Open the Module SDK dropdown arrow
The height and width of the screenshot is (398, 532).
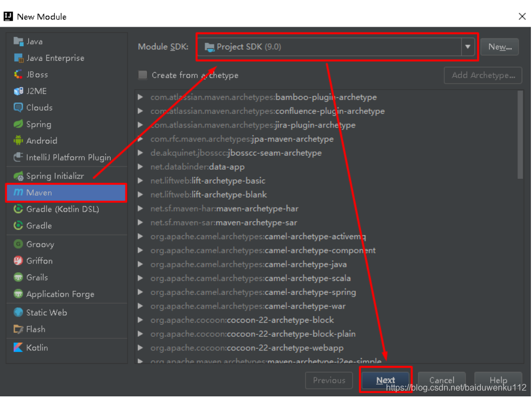click(x=467, y=47)
